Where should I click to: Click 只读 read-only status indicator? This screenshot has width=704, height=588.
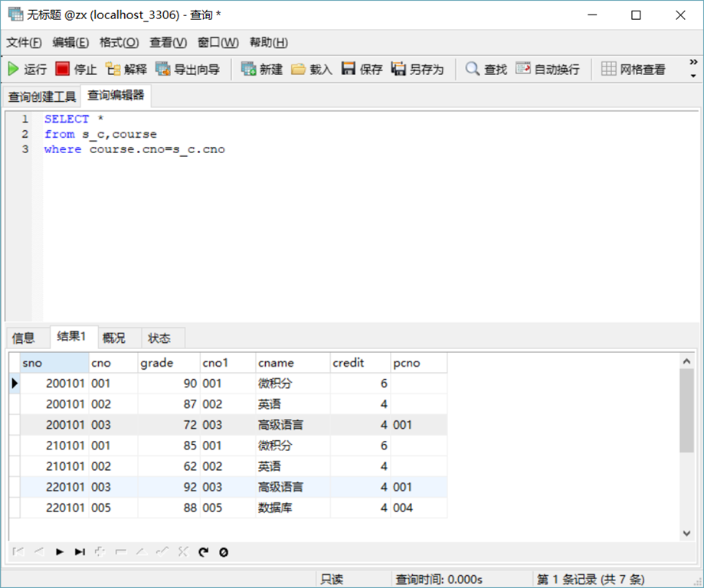(332, 580)
